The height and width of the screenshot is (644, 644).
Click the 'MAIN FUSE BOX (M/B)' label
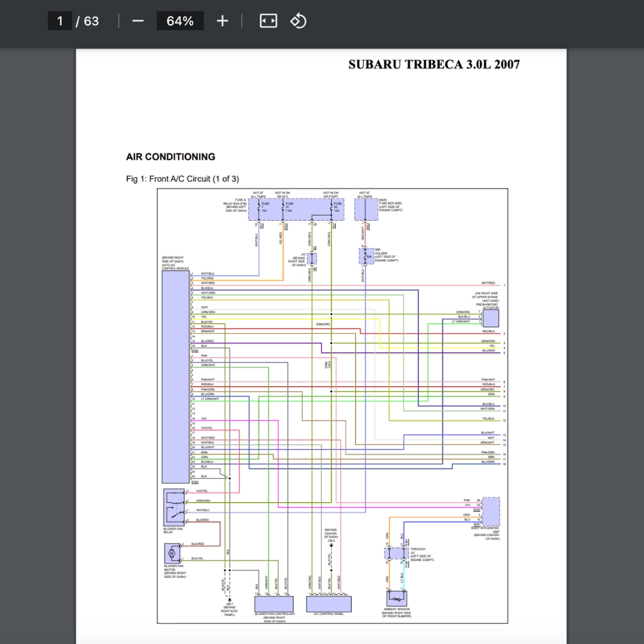click(x=390, y=202)
